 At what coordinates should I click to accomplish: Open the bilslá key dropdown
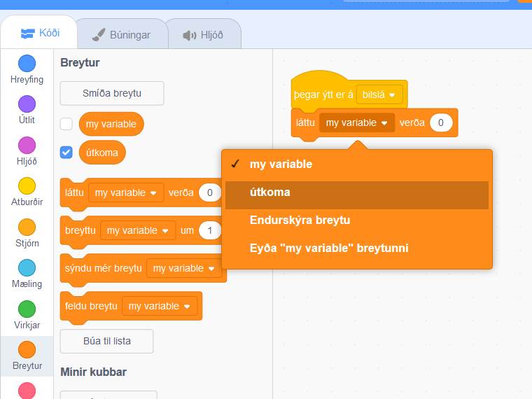[379, 94]
